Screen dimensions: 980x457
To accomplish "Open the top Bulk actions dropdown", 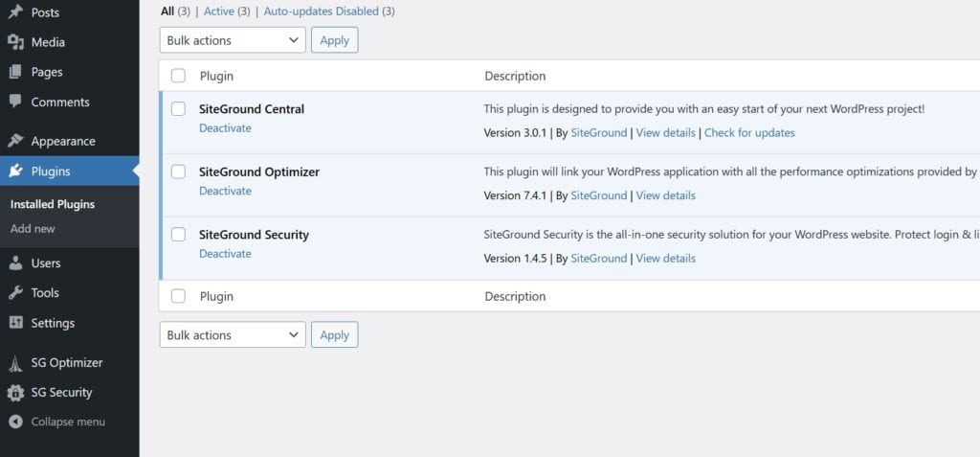I will point(233,40).
